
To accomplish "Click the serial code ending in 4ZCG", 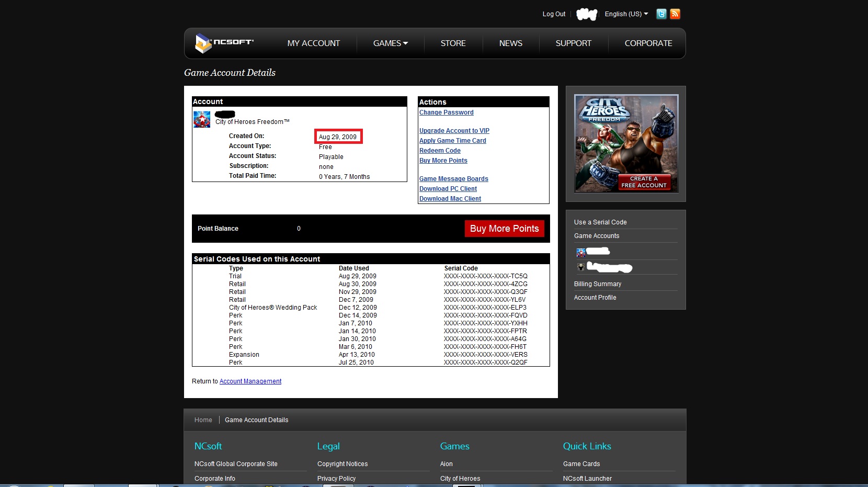I will point(486,284).
